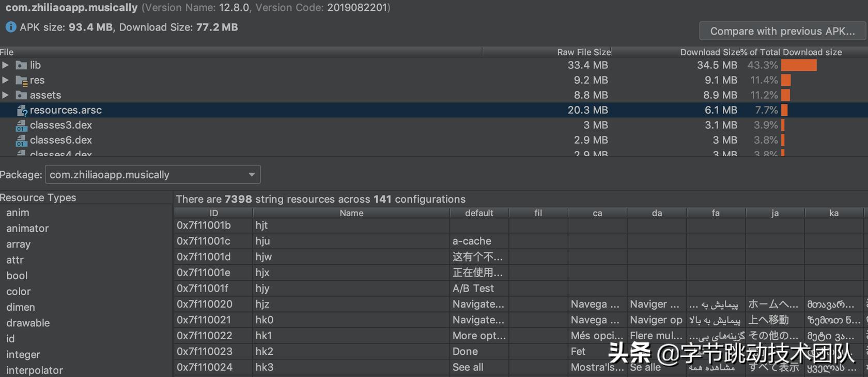Click the Name column header in table
Viewport: 868px width, 377px height.
tap(351, 213)
